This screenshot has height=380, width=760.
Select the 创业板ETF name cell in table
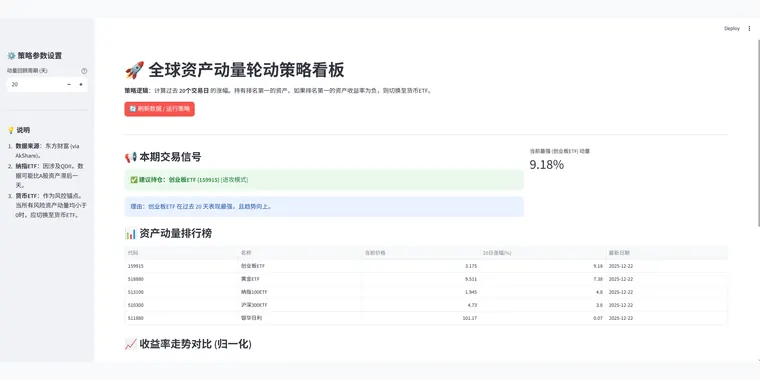[x=300, y=266]
